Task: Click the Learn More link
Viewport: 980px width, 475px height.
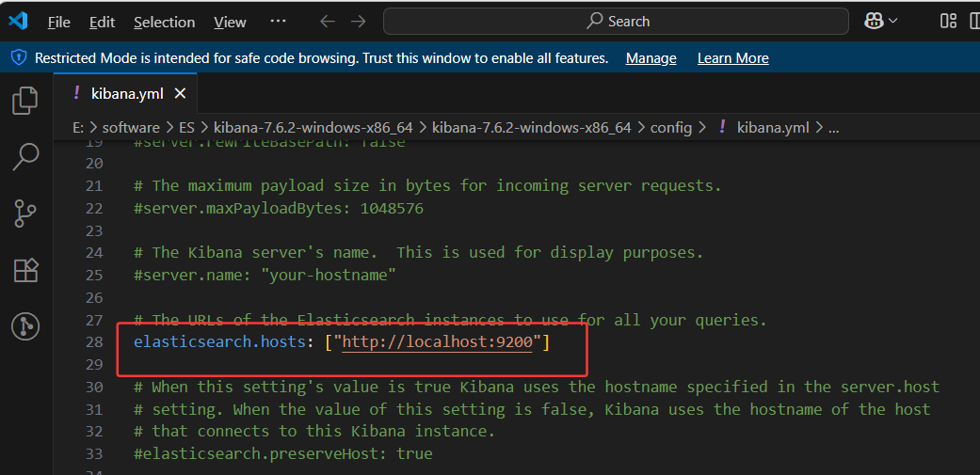Action: pos(732,58)
